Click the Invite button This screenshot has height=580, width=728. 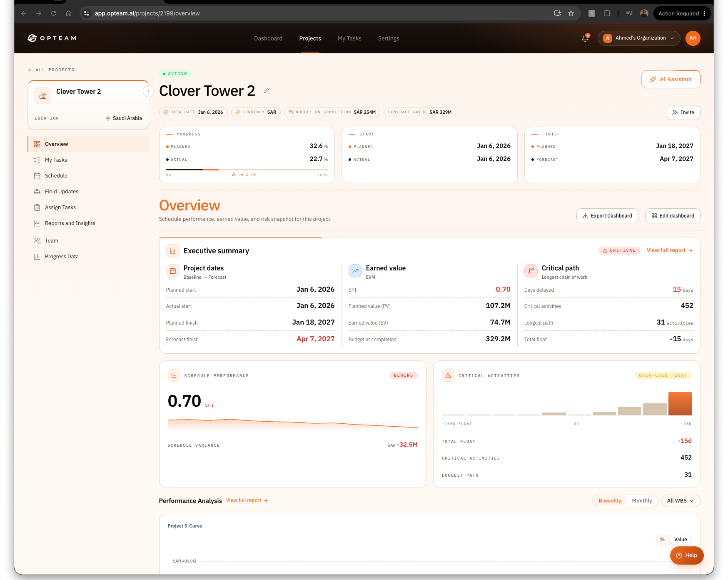[x=683, y=112]
